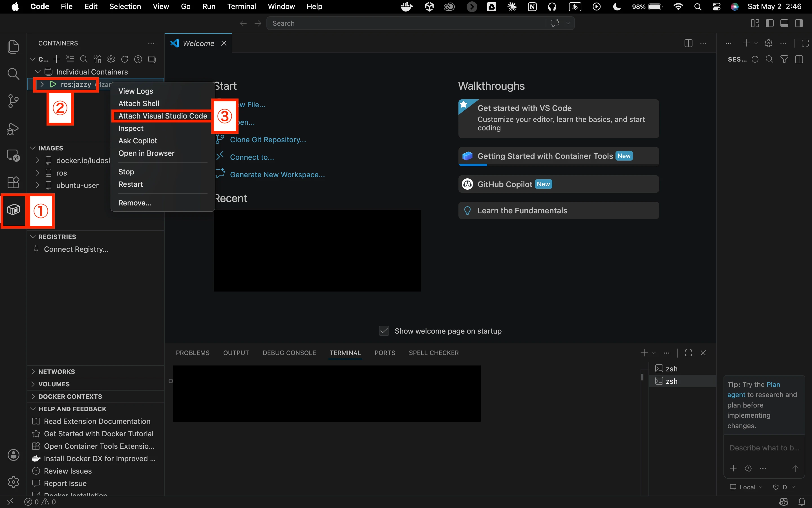Viewport: 812px width, 508px height.
Task: Open the Source Control view
Action: tap(13, 101)
